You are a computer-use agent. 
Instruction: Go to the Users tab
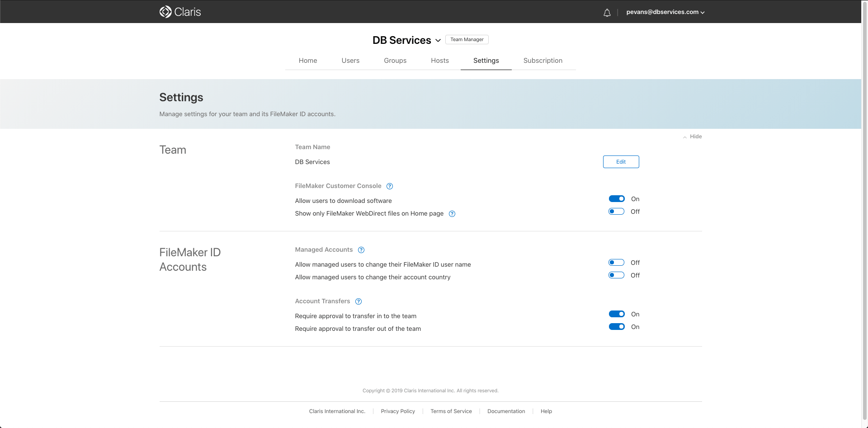[x=350, y=61]
